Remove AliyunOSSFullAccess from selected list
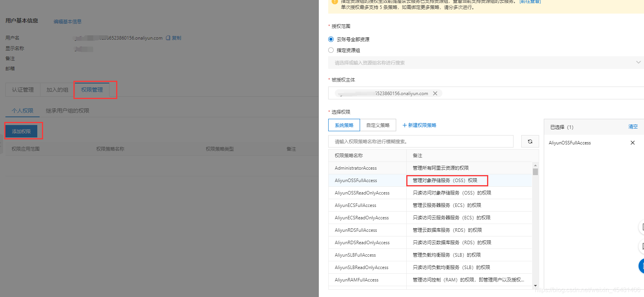This screenshot has width=644, height=297. pos(632,143)
